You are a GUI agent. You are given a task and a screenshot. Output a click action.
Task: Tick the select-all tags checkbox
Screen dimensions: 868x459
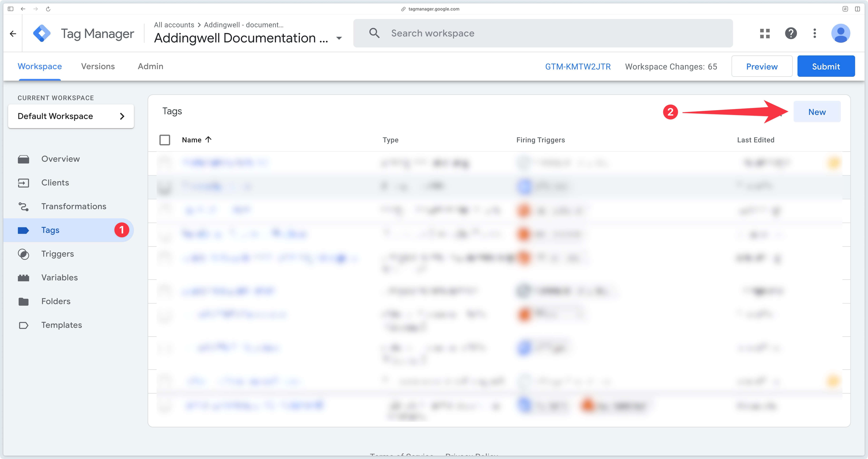coord(165,140)
